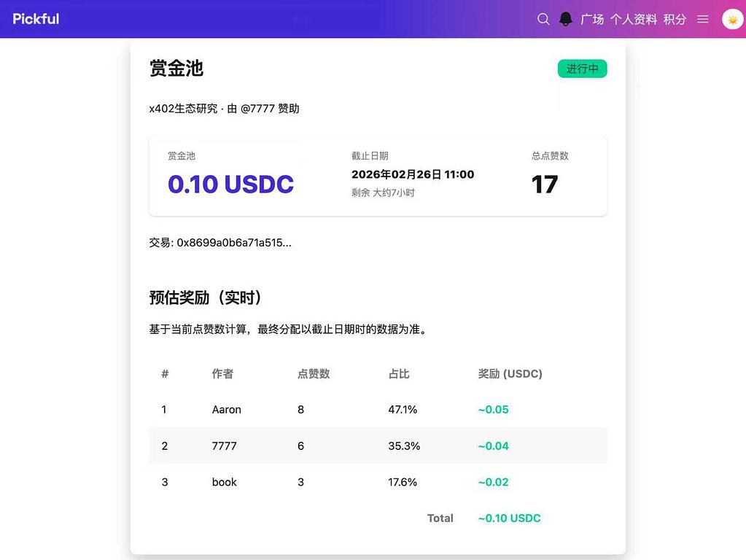Screen dimensions: 746x560
Task: Go to Pickful home logo
Action: coord(36,19)
